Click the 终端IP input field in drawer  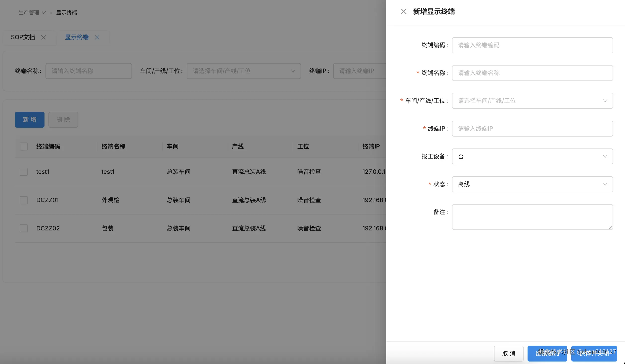532,129
